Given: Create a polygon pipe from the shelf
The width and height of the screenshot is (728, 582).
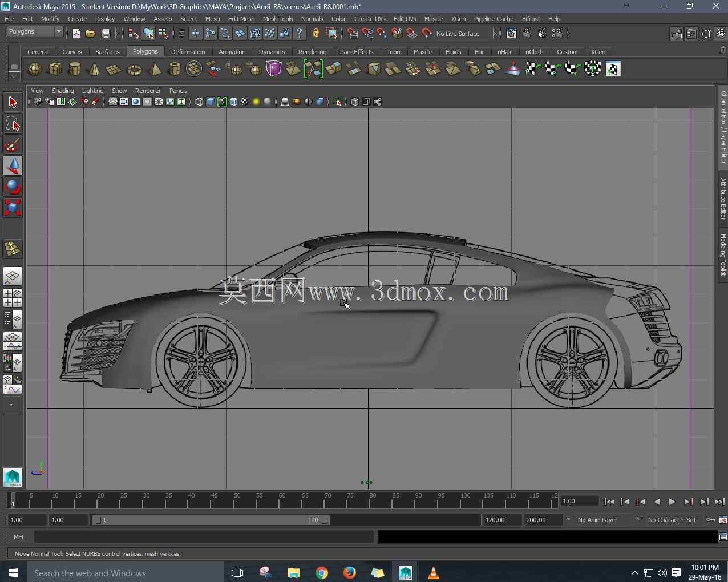Looking at the screenshot, I should [x=174, y=69].
